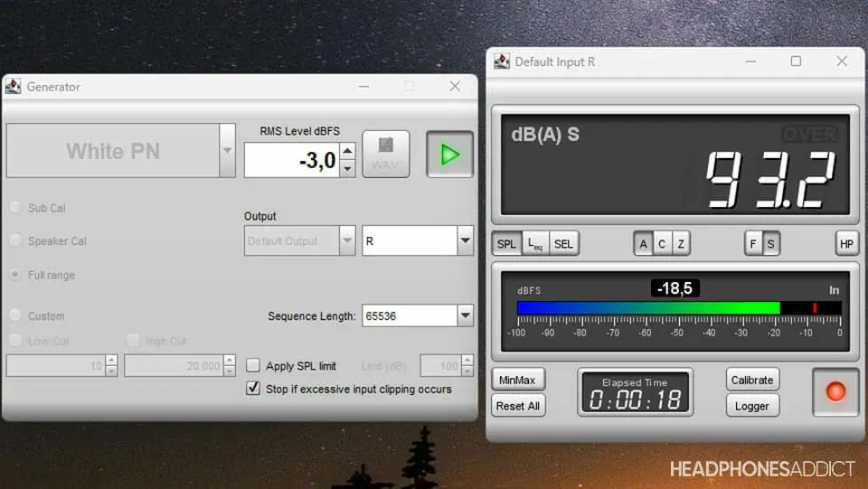This screenshot has height=489, width=868.
Task: Switch to Z-weighting
Action: pyautogui.click(x=680, y=243)
